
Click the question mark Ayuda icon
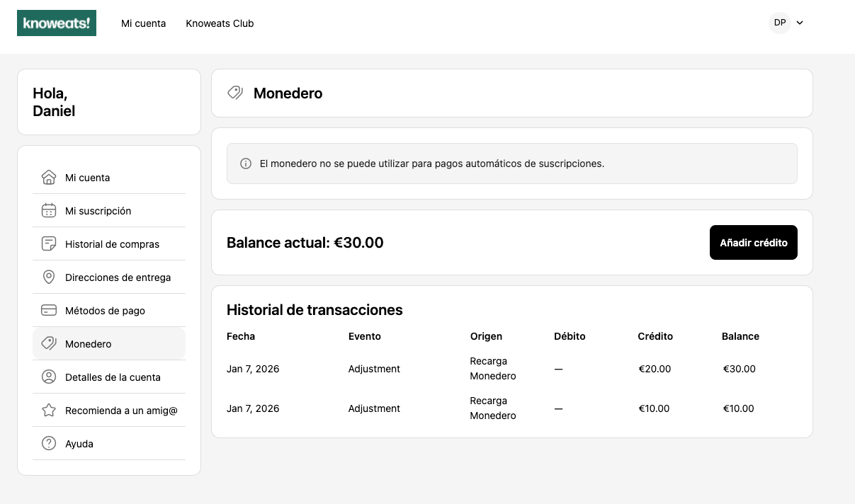(x=48, y=443)
